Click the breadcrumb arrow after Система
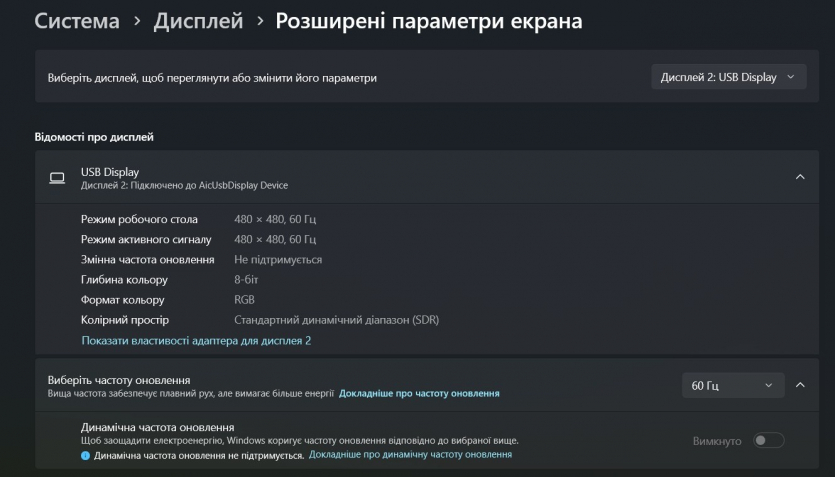This screenshot has height=477, width=835. pos(136,21)
